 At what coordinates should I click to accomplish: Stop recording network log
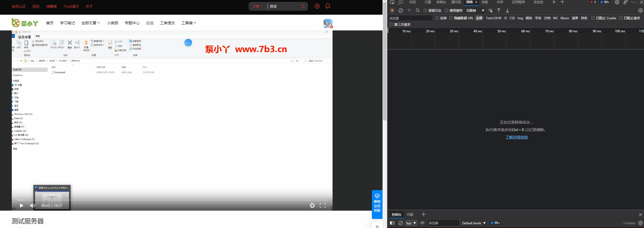coord(392,10)
